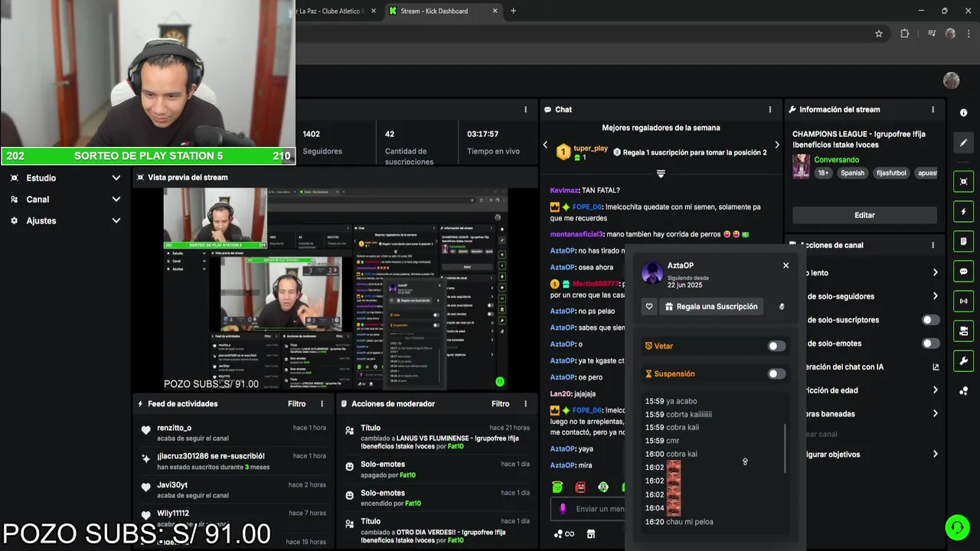Select the red angry emote in chat
This screenshot has height=551, width=980.
[580, 487]
